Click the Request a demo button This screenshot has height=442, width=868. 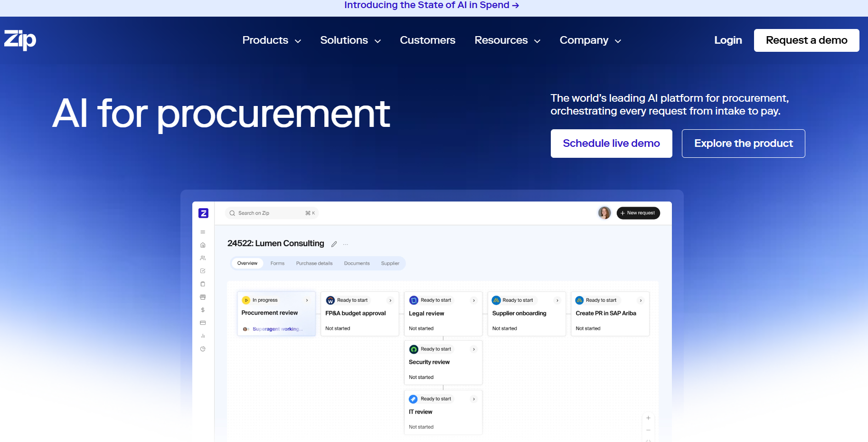[x=806, y=40]
